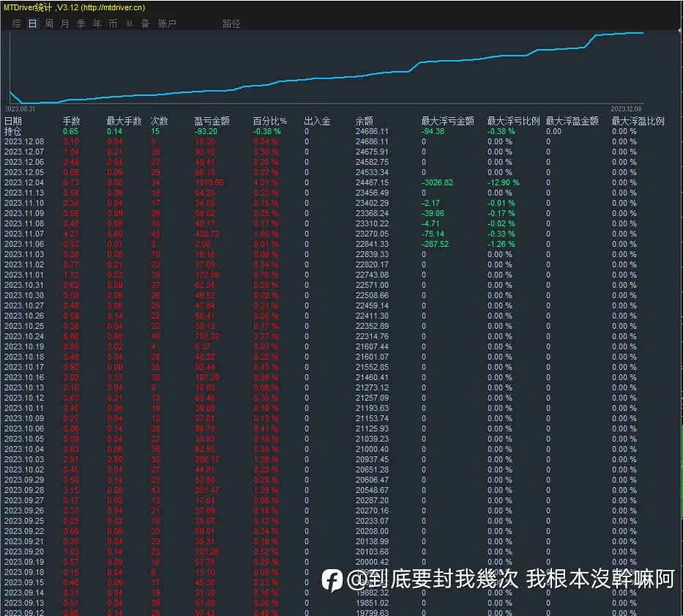
Task: Click the 最大浮盈金额 column header
Action: (572, 121)
